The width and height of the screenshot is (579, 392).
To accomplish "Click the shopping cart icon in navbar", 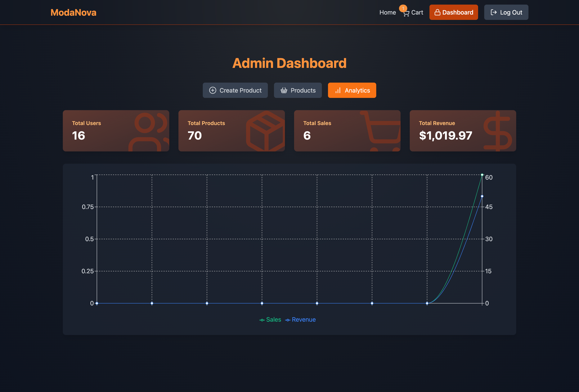I will tap(406, 13).
